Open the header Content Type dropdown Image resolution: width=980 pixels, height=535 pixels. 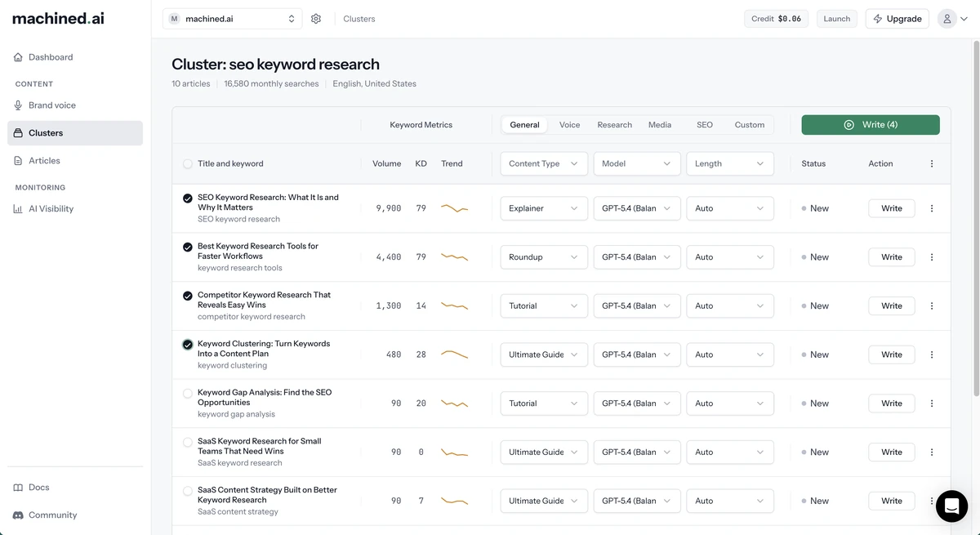tap(544, 163)
